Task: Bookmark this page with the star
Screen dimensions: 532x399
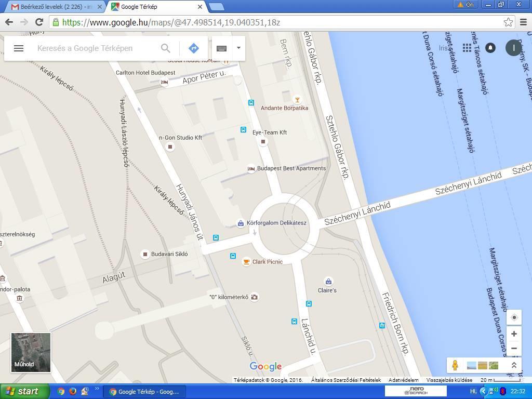Action: click(x=508, y=22)
